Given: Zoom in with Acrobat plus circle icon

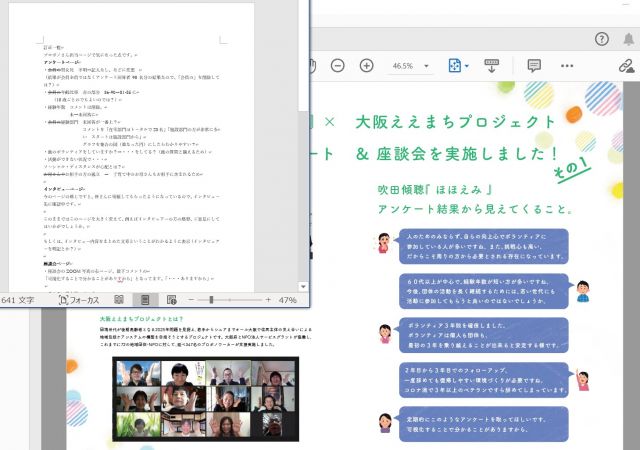Looking at the screenshot, I should [x=367, y=66].
